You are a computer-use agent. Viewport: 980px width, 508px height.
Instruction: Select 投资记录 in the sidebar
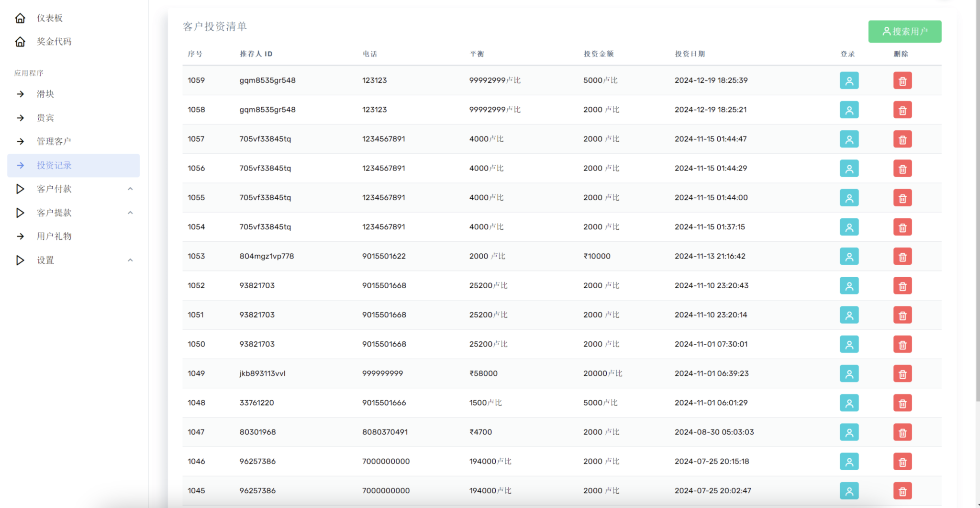pyautogui.click(x=54, y=166)
